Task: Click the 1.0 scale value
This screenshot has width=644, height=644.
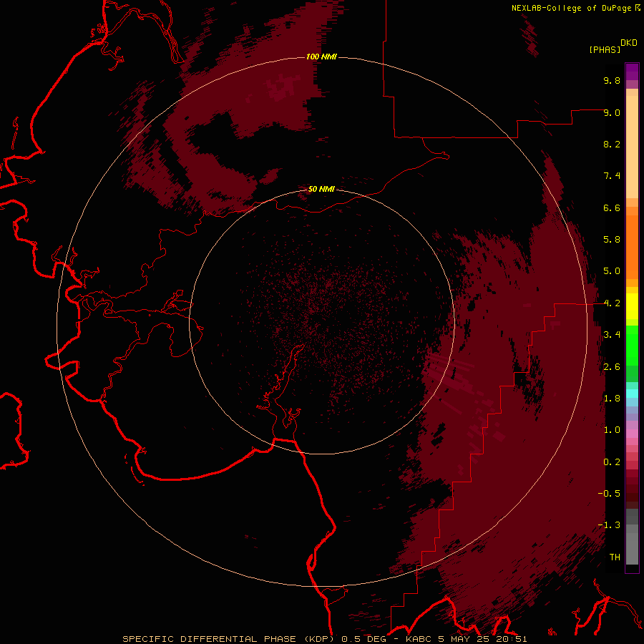Action: (612, 430)
